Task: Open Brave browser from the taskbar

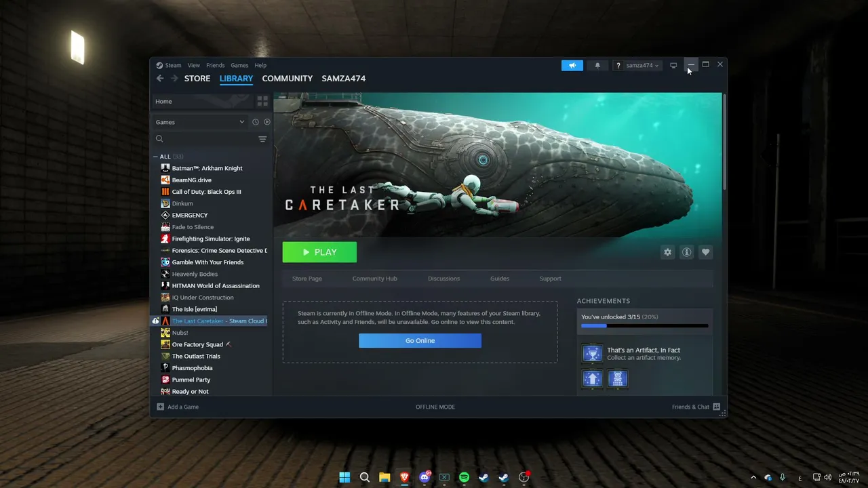Action: tap(404, 477)
